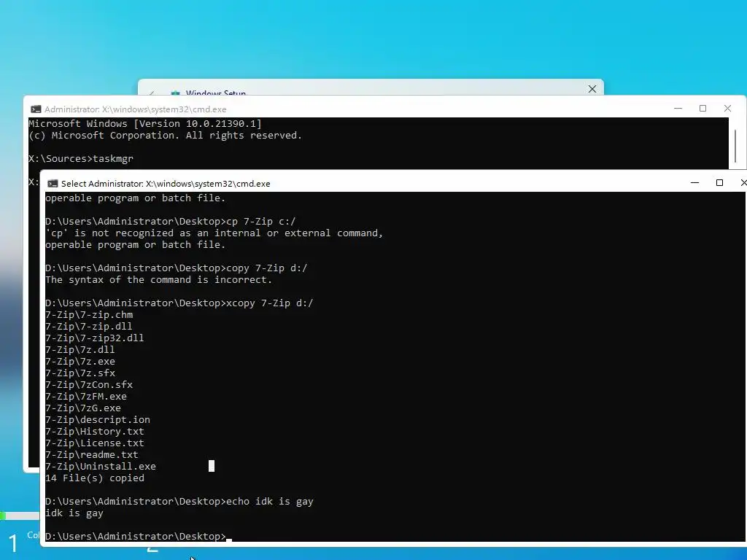Viewport: 747px width, 560px height.
Task: Click the 'echo idk is gay' command line
Action: pos(179,502)
